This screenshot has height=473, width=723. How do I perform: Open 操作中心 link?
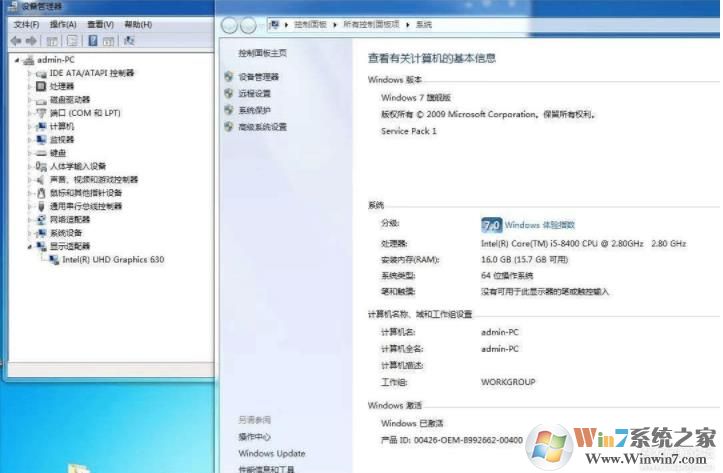pos(254,437)
